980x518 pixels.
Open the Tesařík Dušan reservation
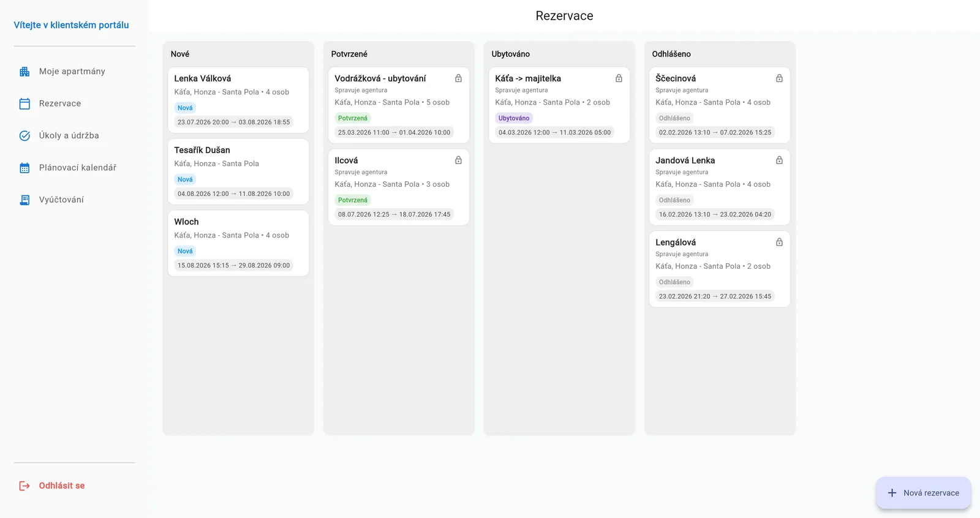pos(238,171)
